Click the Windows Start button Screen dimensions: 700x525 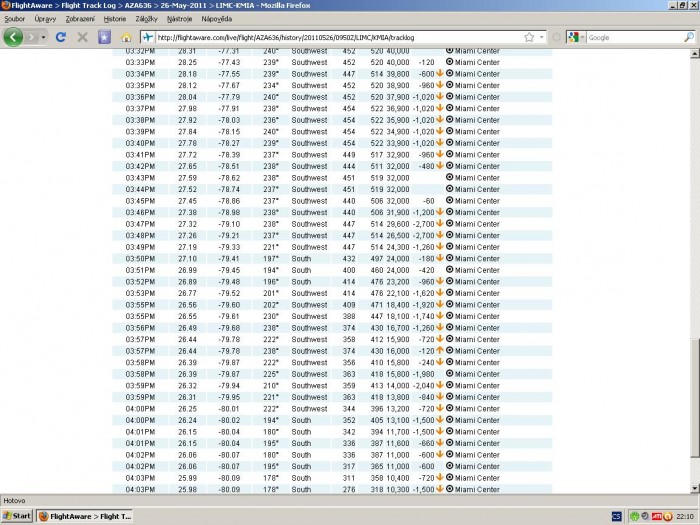click(17, 516)
